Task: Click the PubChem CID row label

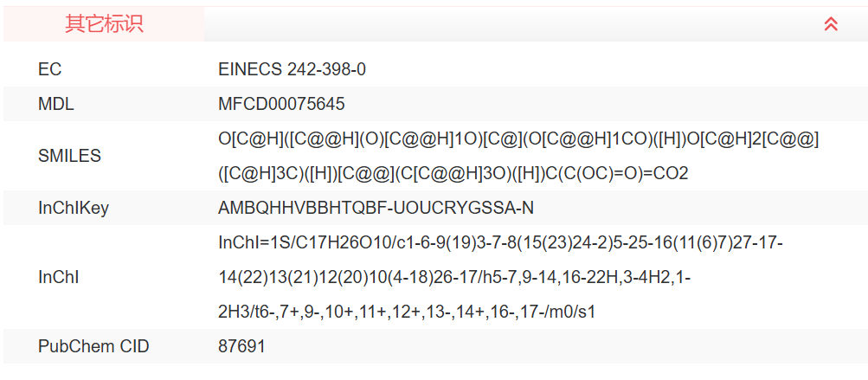Action: click(93, 346)
